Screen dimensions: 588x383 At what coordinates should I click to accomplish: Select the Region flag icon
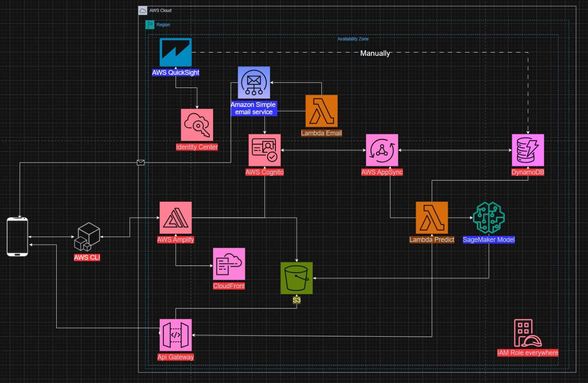pyautogui.click(x=150, y=25)
